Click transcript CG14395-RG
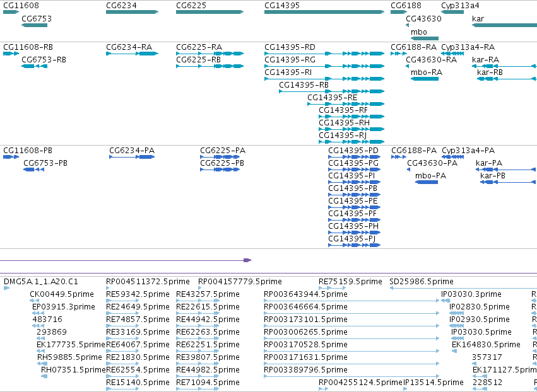Image resolution: width=537 pixels, height=392 pixels. click(x=290, y=59)
